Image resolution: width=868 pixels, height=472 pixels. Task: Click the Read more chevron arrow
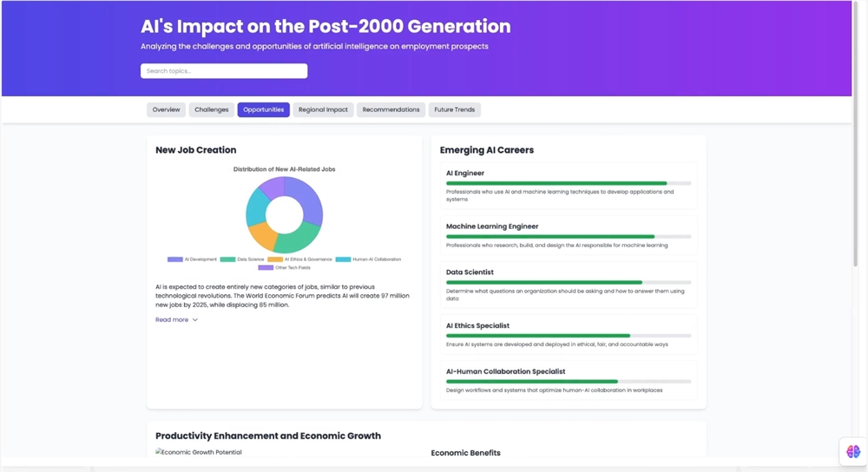[x=195, y=320]
